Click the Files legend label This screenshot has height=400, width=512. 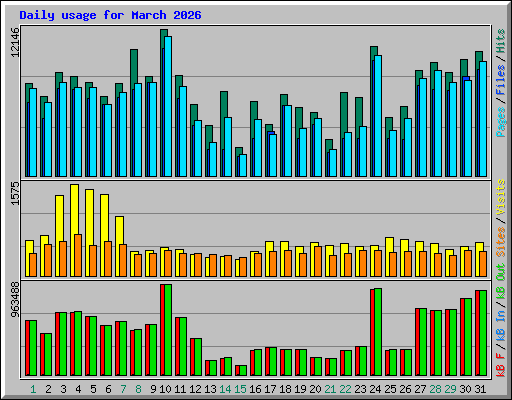coord(501,80)
